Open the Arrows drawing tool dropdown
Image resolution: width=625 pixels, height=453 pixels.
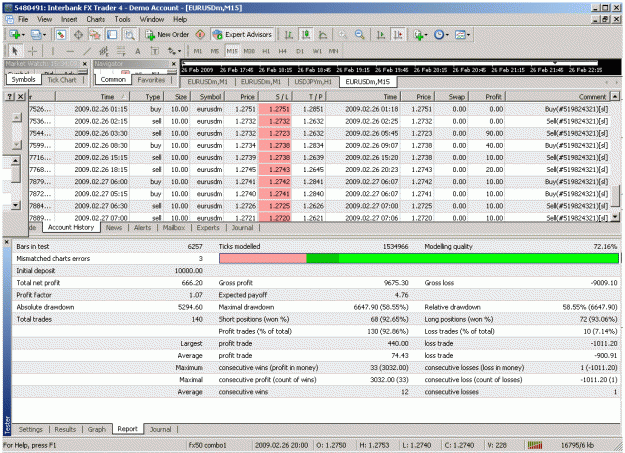click(x=174, y=51)
